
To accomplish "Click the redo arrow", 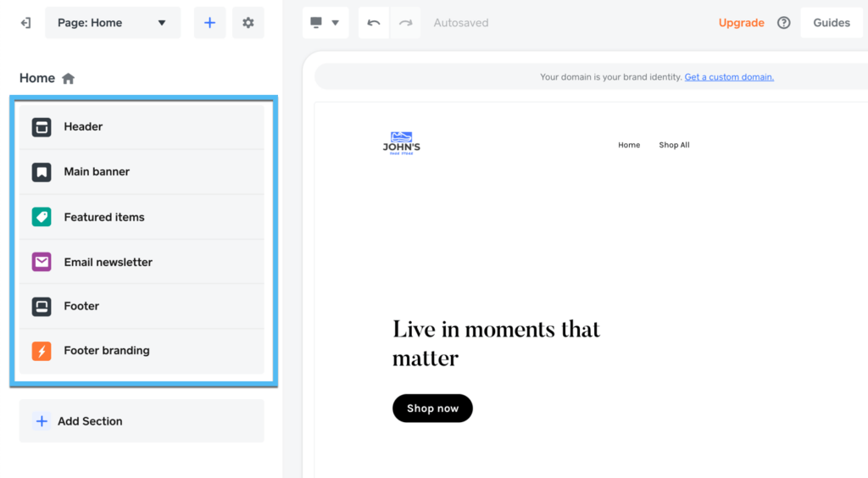I will (x=405, y=23).
